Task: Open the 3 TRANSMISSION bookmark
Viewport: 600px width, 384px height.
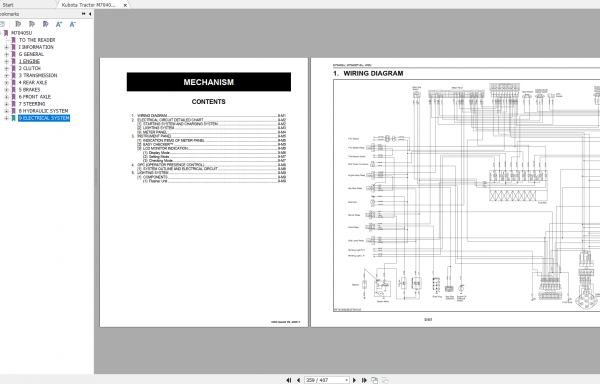Action: click(x=38, y=75)
